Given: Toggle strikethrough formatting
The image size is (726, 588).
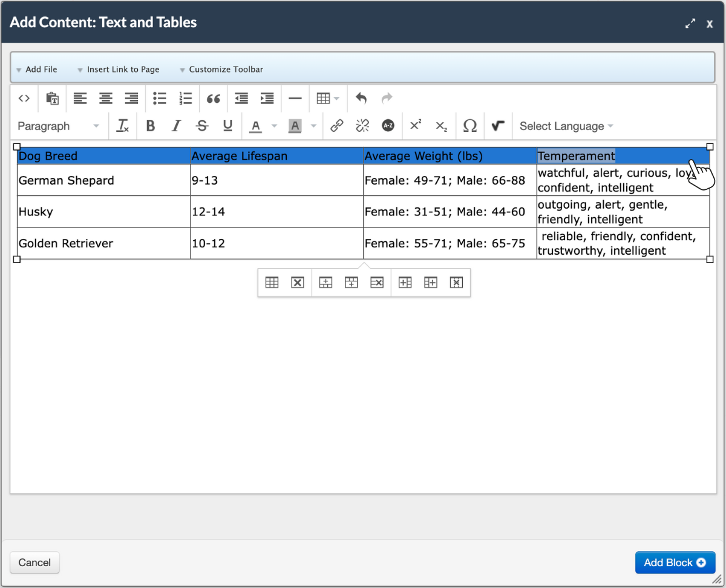Looking at the screenshot, I should tap(202, 126).
